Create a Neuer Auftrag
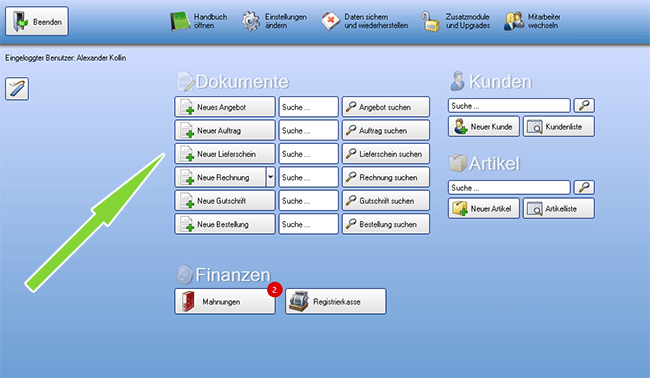 coord(225,131)
